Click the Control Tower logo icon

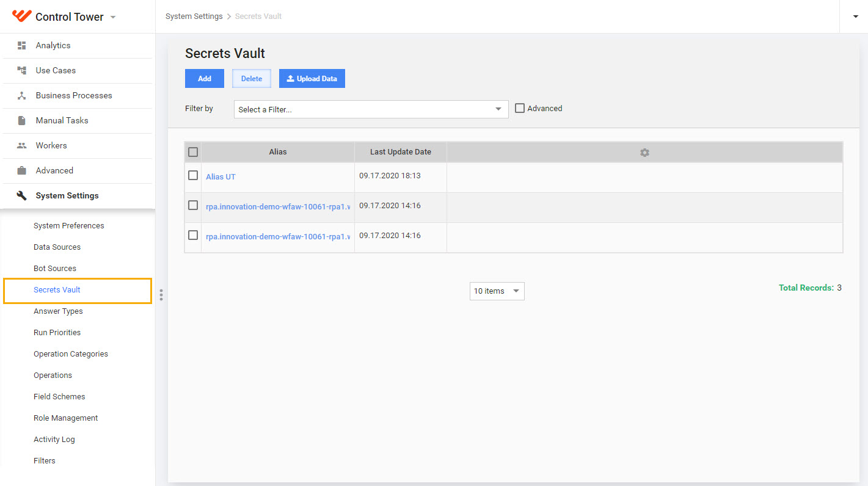21,16
